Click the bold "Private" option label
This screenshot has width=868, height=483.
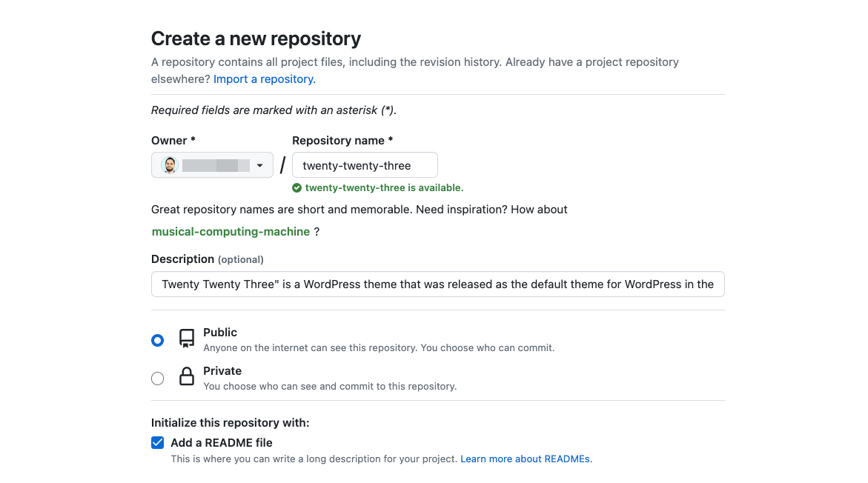222,371
